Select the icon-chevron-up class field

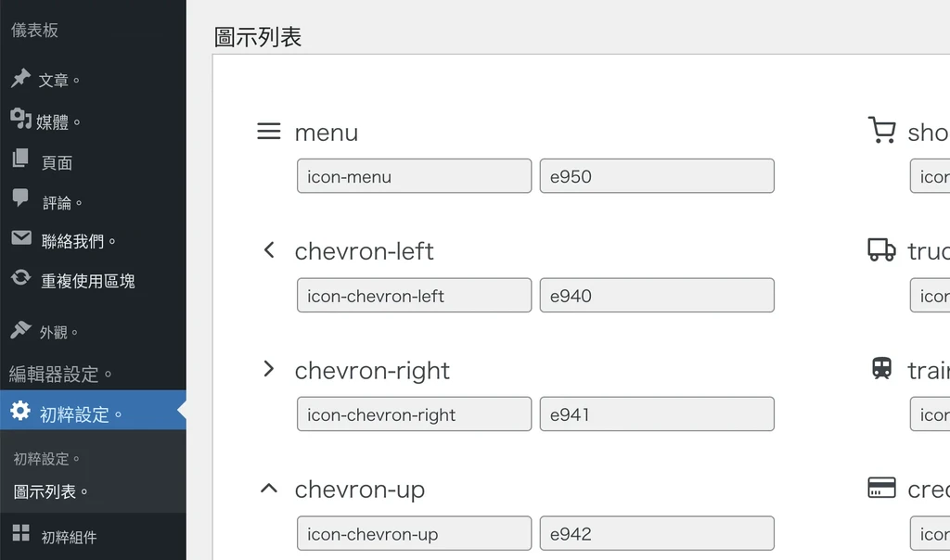pyautogui.click(x=415, y=533)
